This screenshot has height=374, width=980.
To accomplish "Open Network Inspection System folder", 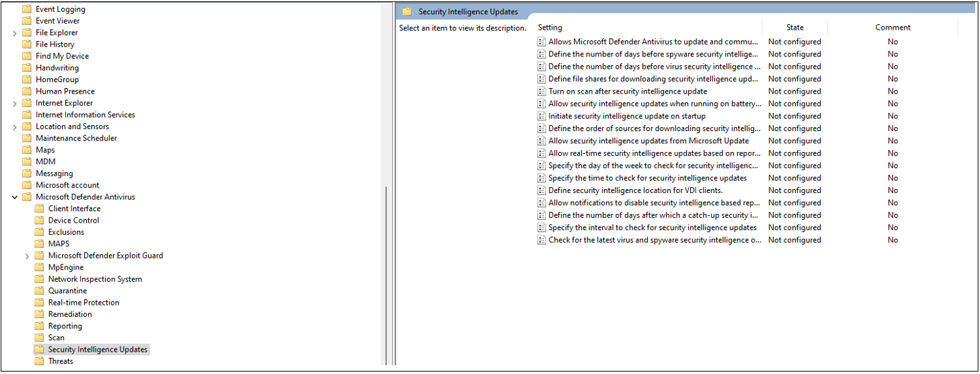I will coord(95,279).
